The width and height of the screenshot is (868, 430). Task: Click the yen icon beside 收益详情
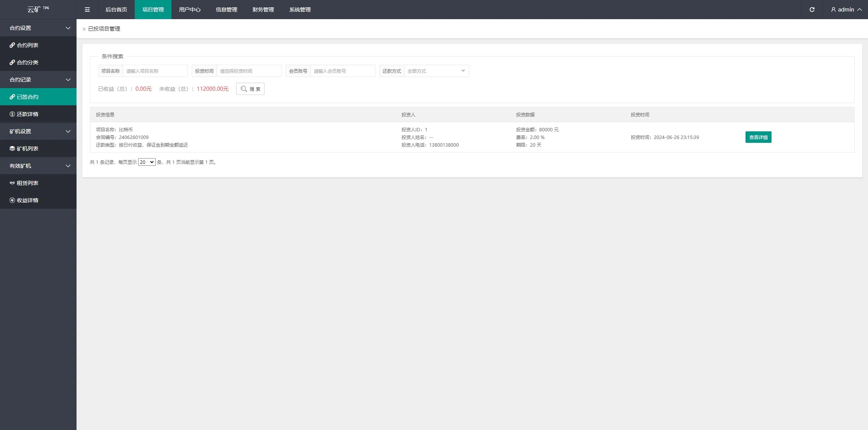12,200
